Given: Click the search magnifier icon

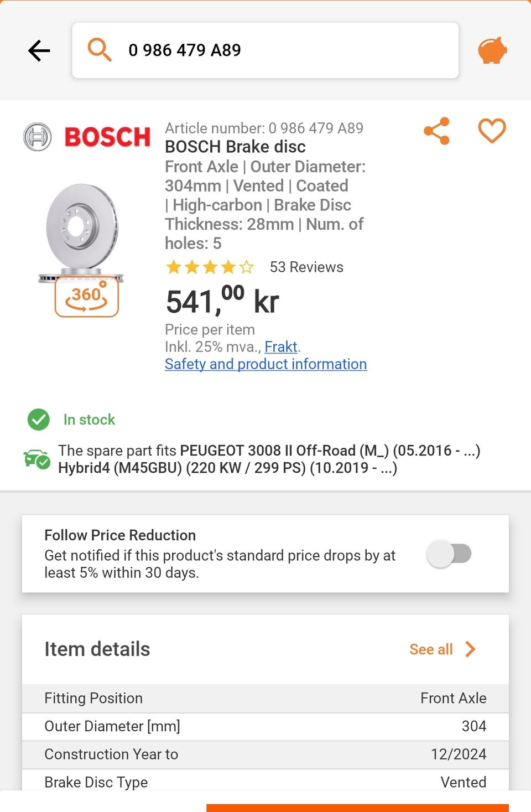Looking at the screenshot, I should click(x=100, y=50).
